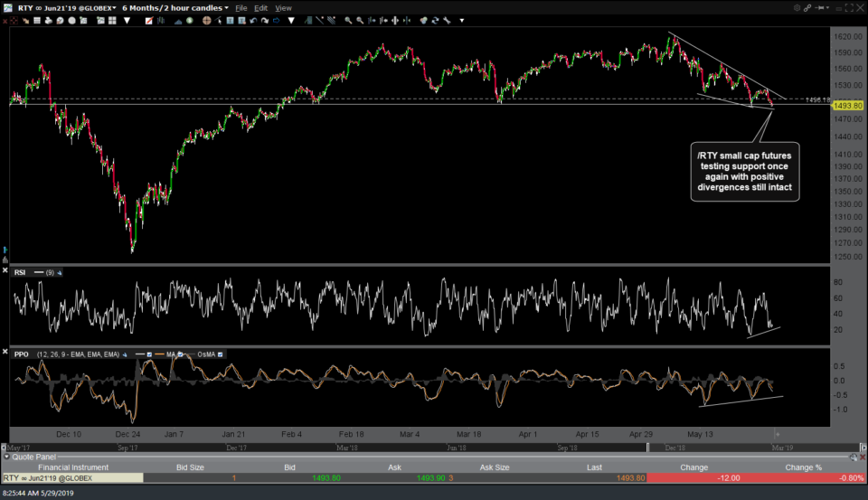The width and height of the screenshot is (868, 500).
Task: Click the blue right arrow icon
Action: tap(277, 21)
